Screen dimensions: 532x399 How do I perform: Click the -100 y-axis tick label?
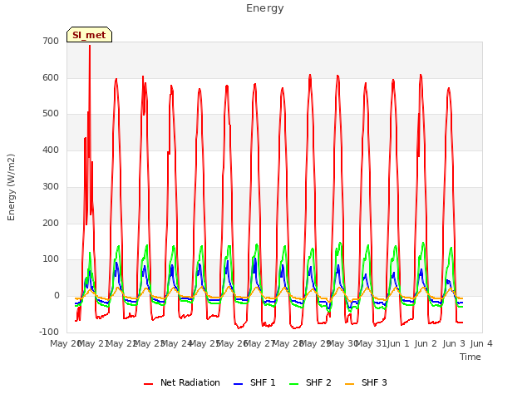pyautogui.click(x=49, y=332)
